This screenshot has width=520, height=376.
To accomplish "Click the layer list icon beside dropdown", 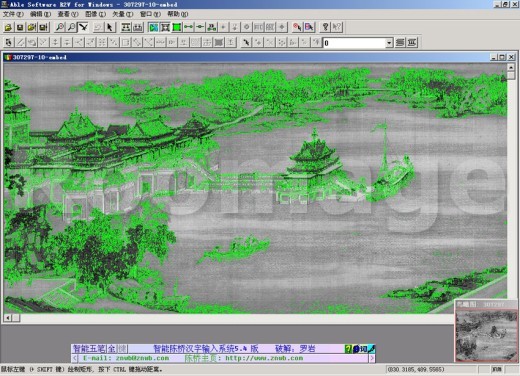I will click(x=400, y=43).
